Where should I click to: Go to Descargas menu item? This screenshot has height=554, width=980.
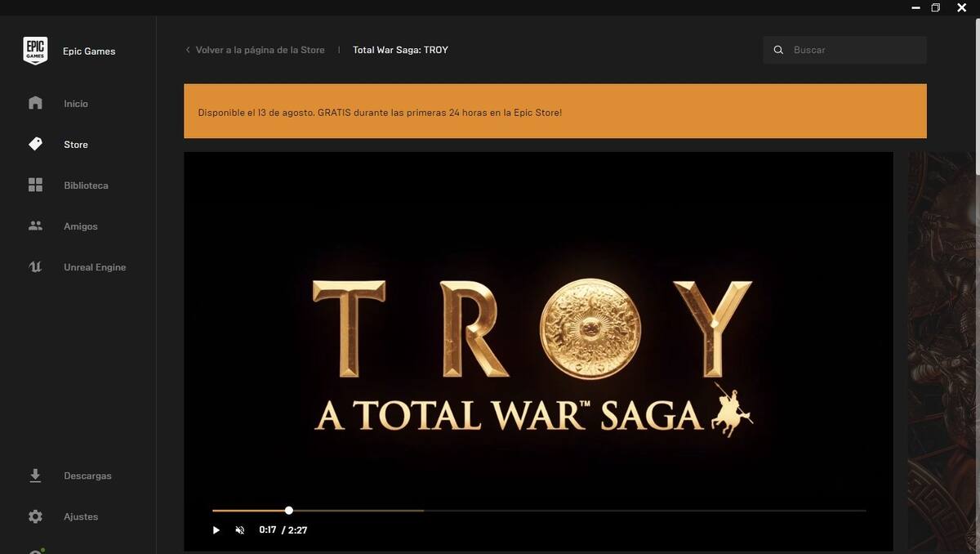87,476
